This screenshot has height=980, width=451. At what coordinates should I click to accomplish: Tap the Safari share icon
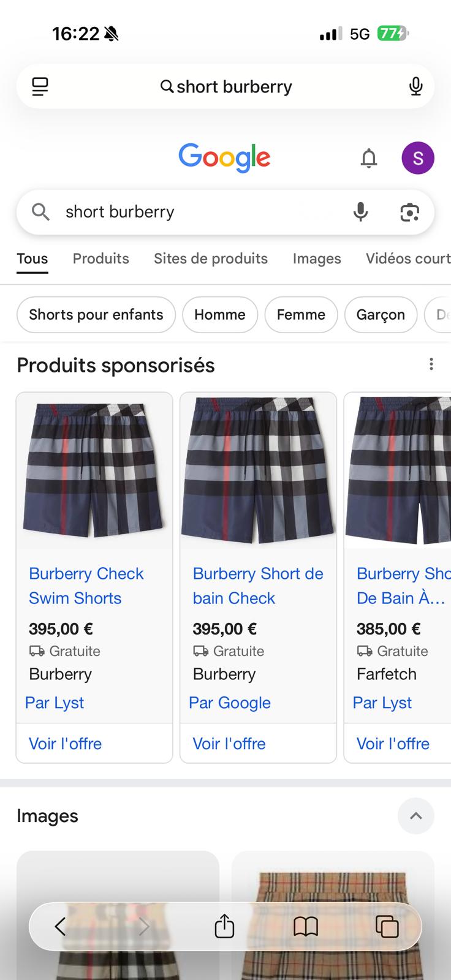click(224, 925)
